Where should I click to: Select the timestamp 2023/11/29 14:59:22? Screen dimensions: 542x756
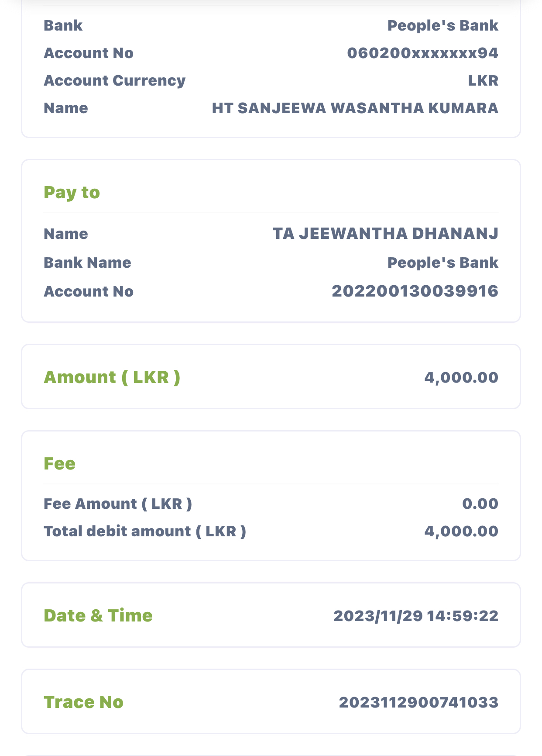(x=415, y=616)
